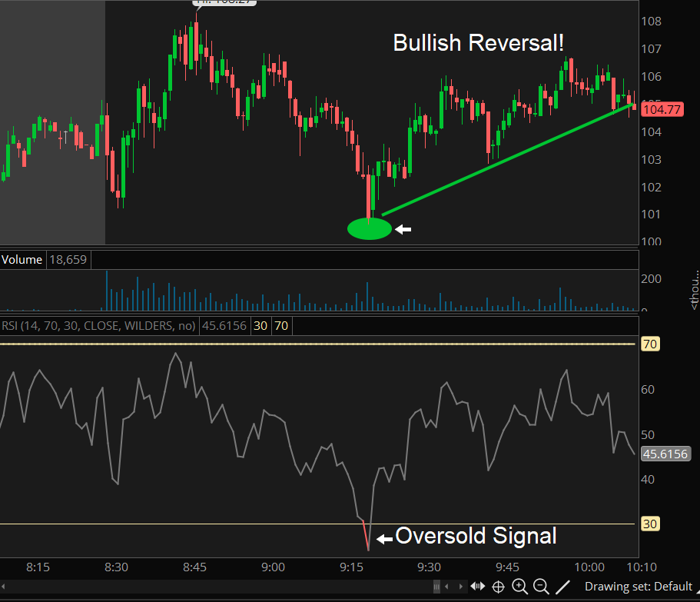The height and width of the screenshot is (602, 700).
Task: Click the 50 RSI axis label
Action: tap(648, 434)
